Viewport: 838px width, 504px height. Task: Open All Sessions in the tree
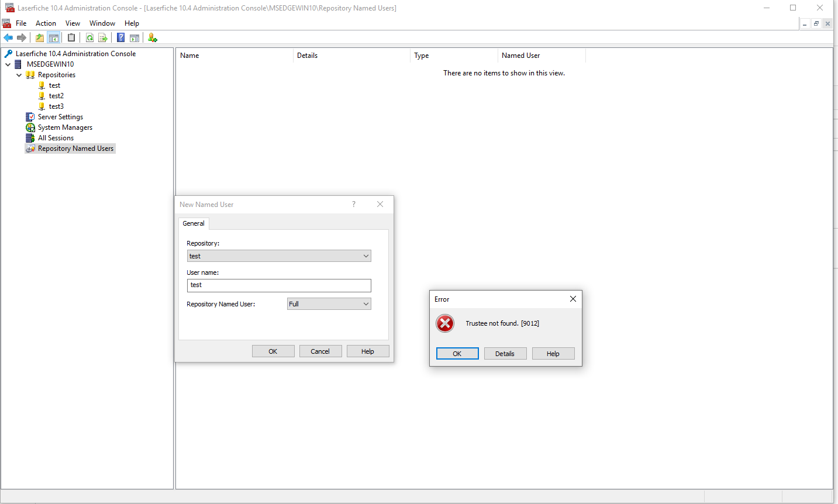coord(56,138)
